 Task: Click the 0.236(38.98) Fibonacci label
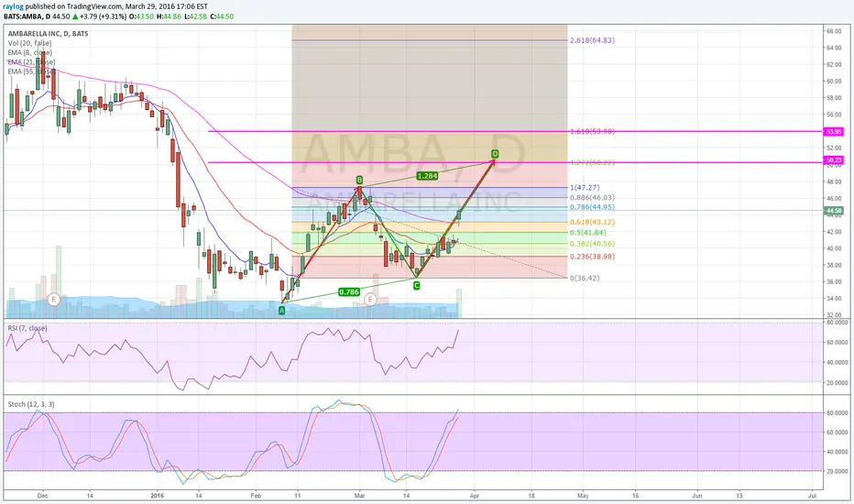(593, 257)
